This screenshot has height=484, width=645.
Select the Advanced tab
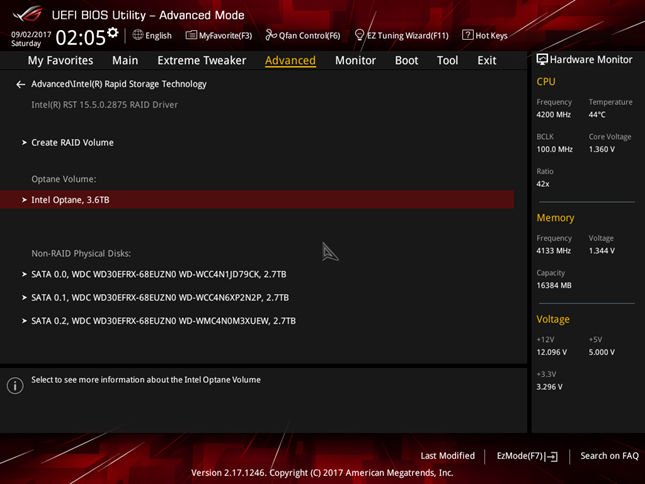(x=290, y=60)
